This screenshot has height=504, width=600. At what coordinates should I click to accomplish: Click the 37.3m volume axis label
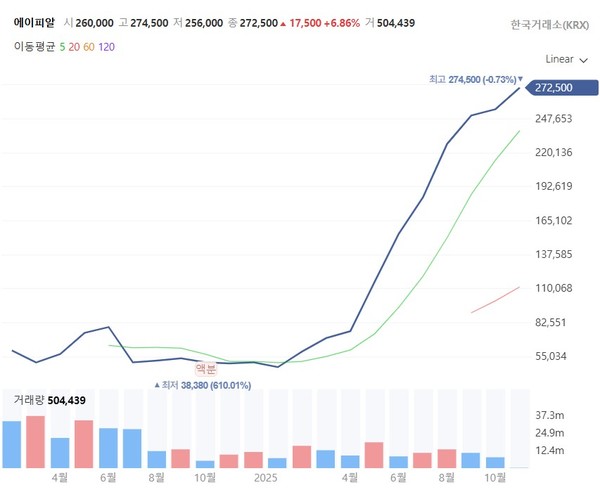point(553,413)
